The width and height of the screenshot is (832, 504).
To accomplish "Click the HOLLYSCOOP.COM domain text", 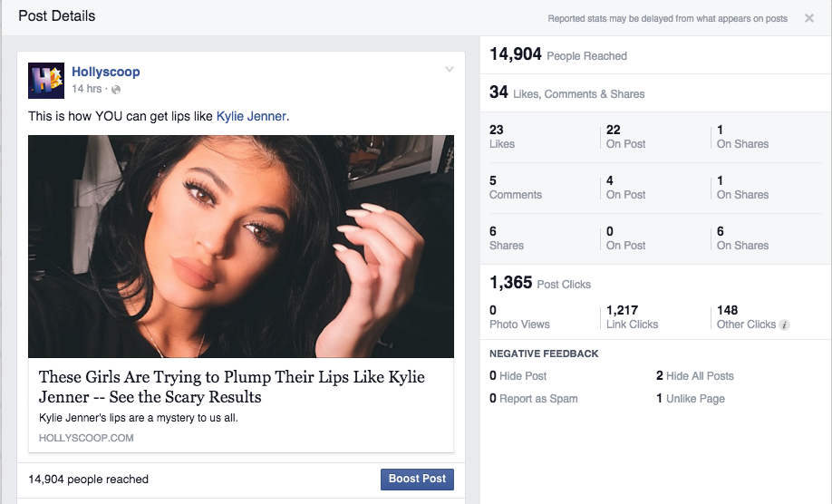I will coord(86,438).
